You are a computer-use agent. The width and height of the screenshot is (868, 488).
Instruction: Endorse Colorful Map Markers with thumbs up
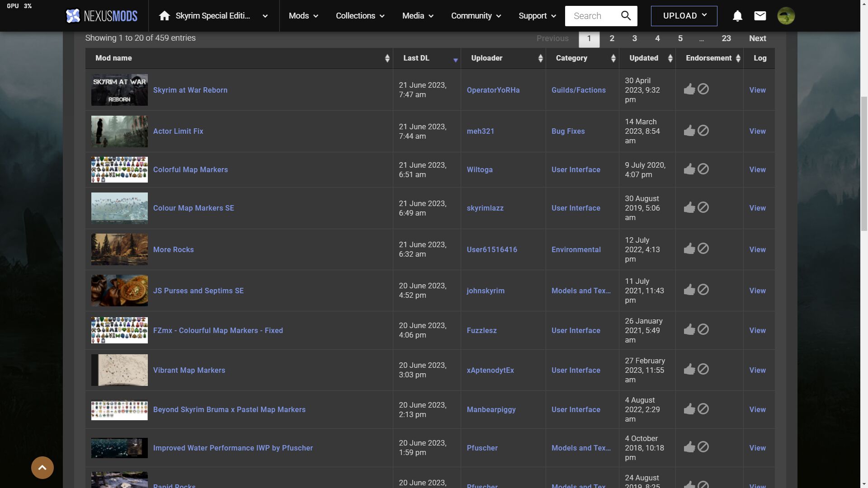[x=689, y=169]
